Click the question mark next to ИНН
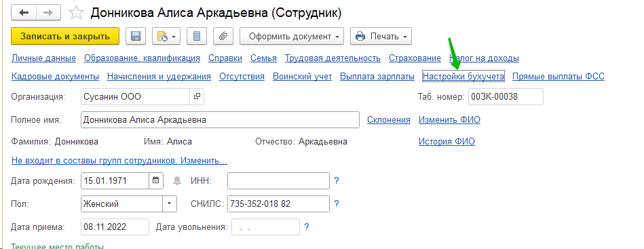Viewport: 644px width, 249px height. point(337,180)
